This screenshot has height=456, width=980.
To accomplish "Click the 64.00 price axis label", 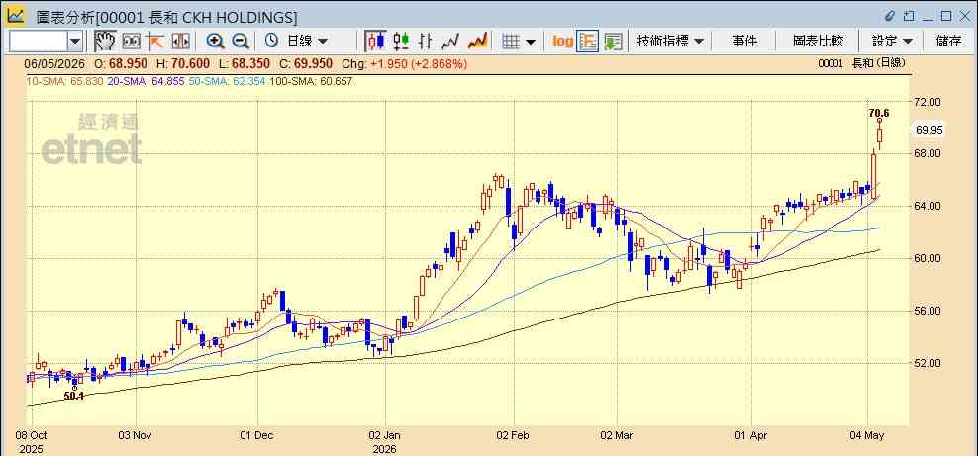I will point(929,206).
